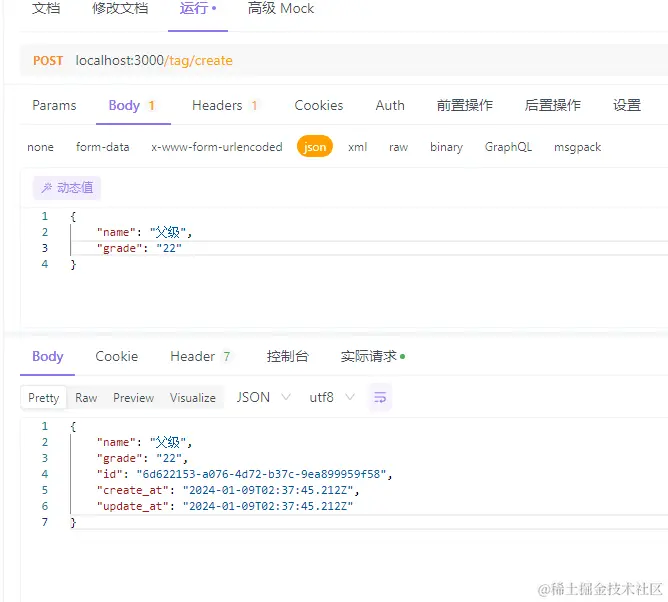Open the 控制台 console tab
The image size is (668, 602).
point(288,356)
